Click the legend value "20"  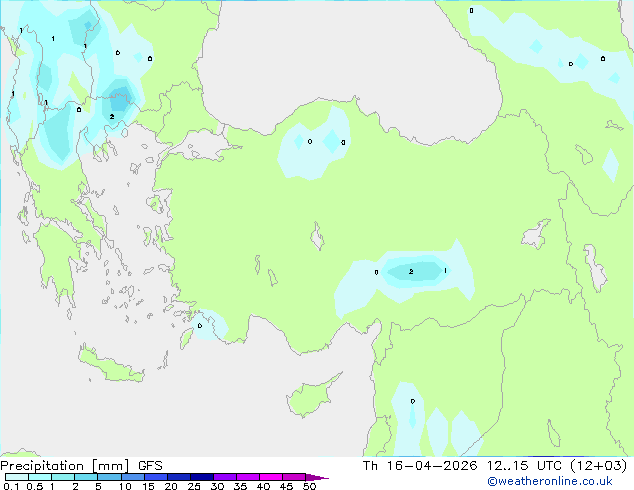(171, 486)
